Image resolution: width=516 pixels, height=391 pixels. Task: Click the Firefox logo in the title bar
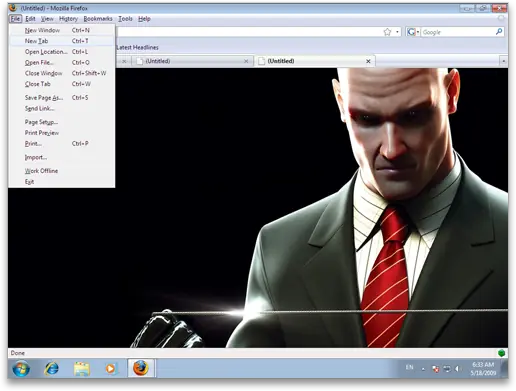pyautogui.click(x=13, y=7)
